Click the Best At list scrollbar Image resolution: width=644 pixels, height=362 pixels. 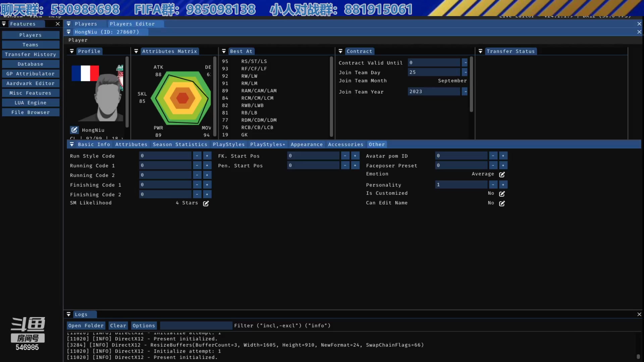tap(331, 97)
